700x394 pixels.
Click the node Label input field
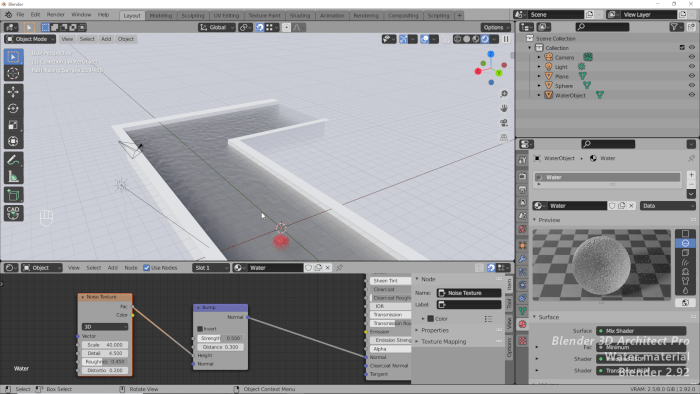(469, 305)
